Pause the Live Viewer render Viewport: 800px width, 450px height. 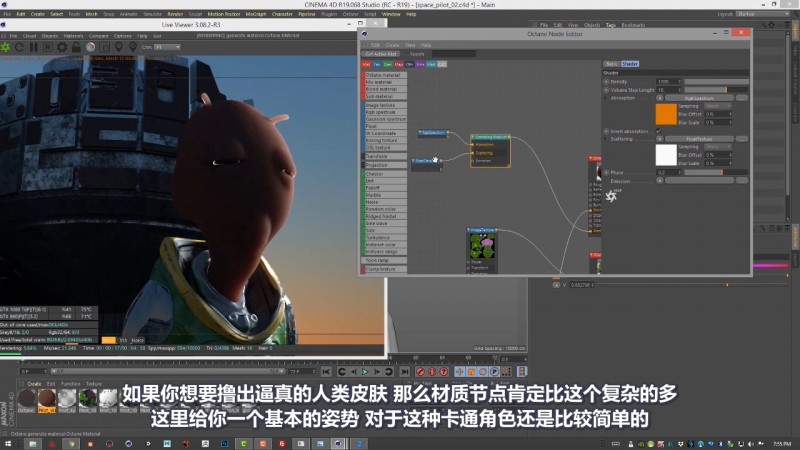click(x=34, y=47)
